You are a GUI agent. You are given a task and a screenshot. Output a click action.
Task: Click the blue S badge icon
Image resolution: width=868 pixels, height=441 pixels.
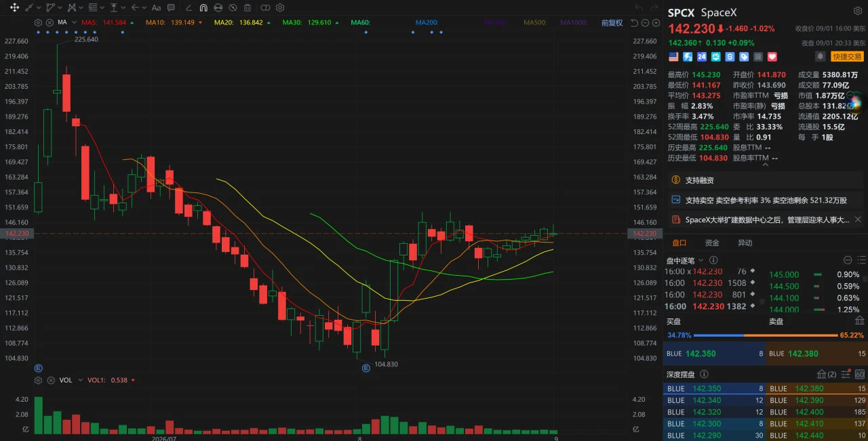pos(730,57)
